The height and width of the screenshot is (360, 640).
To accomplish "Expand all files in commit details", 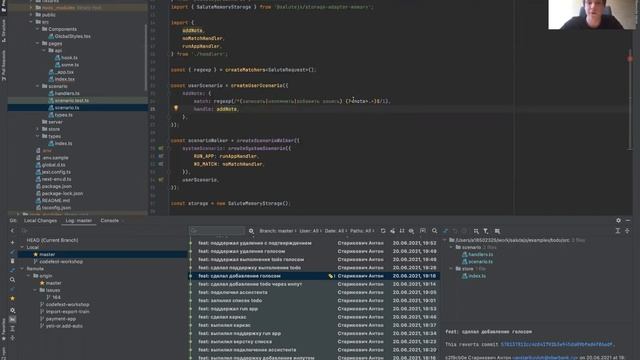I will tap(618, 231).
